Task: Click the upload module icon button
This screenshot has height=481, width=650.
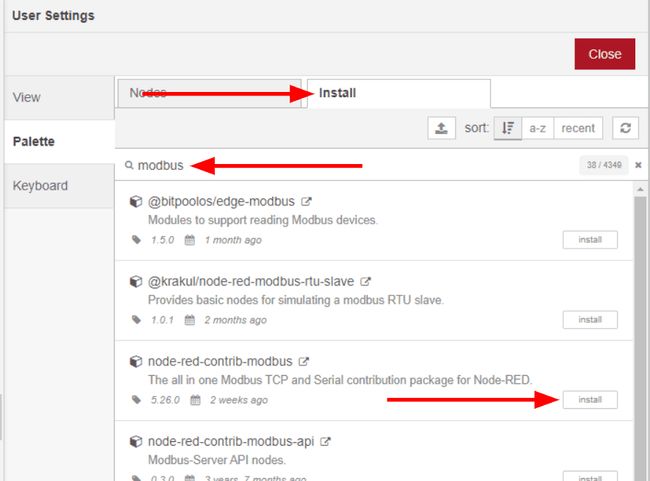Action: 441,128
